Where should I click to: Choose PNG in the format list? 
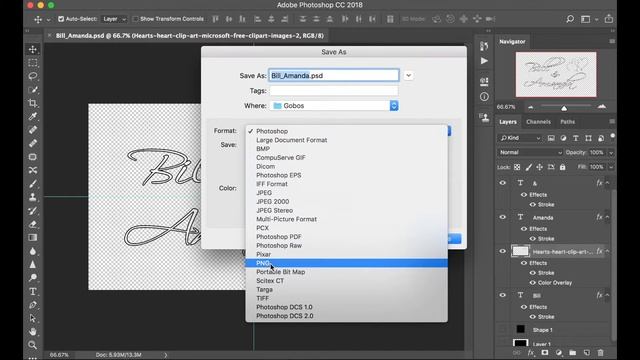click(346, 263)
